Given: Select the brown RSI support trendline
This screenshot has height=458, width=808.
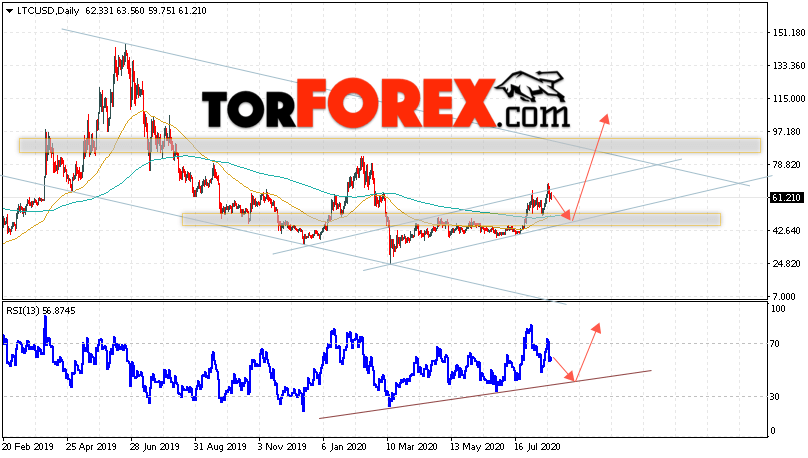Looking at the screenshot, I should coord(485,394).
